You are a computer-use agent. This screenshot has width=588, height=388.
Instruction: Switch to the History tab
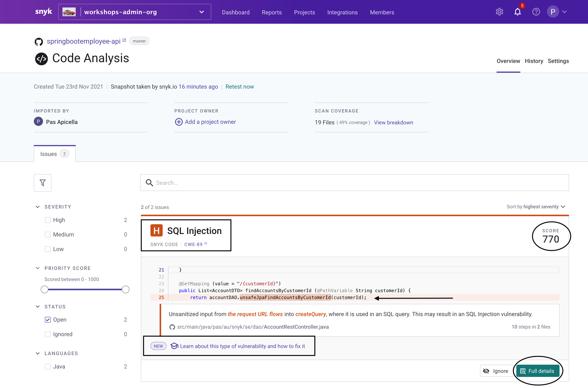pyautogui.click(x=534, y=61)
